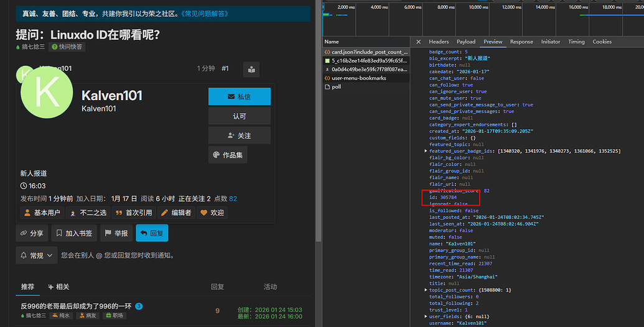
Task: Open the 常规 notification level dropdown
Action: pos(37,256)
